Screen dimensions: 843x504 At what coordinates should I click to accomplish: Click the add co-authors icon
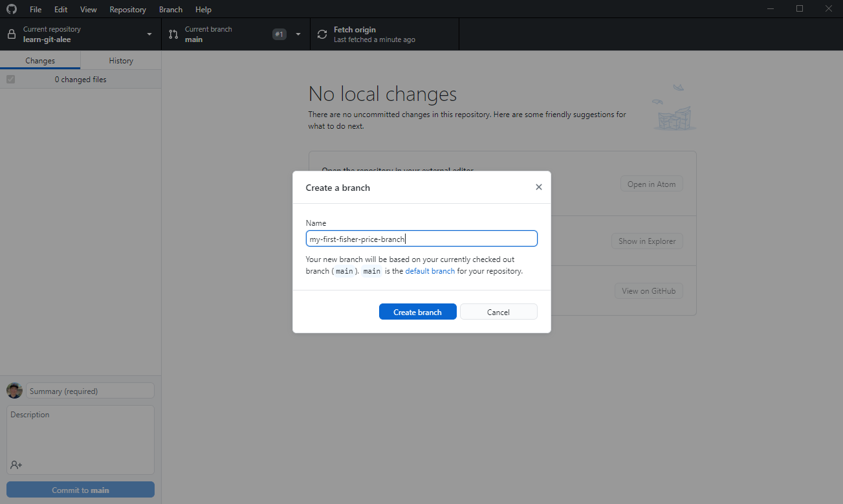(x=16, y=465)
